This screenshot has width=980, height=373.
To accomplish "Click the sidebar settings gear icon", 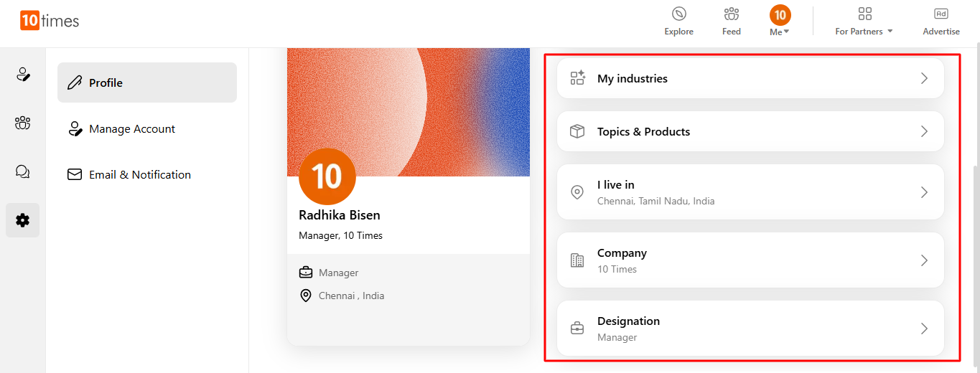I will [x=22, y=220].
